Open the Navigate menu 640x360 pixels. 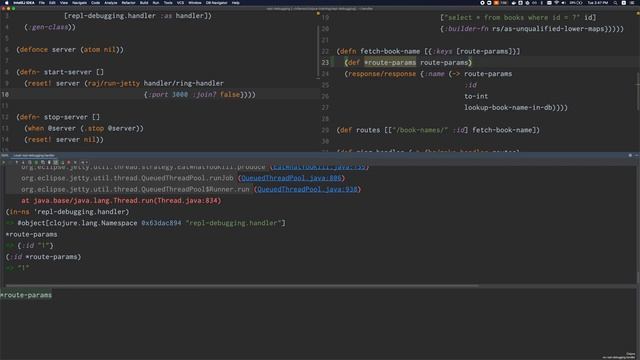79,3
